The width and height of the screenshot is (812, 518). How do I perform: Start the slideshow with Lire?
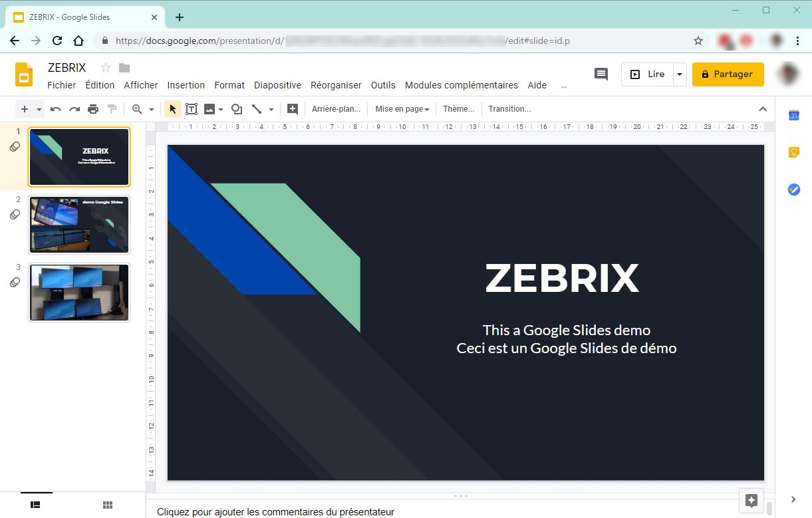click(648, 74)
